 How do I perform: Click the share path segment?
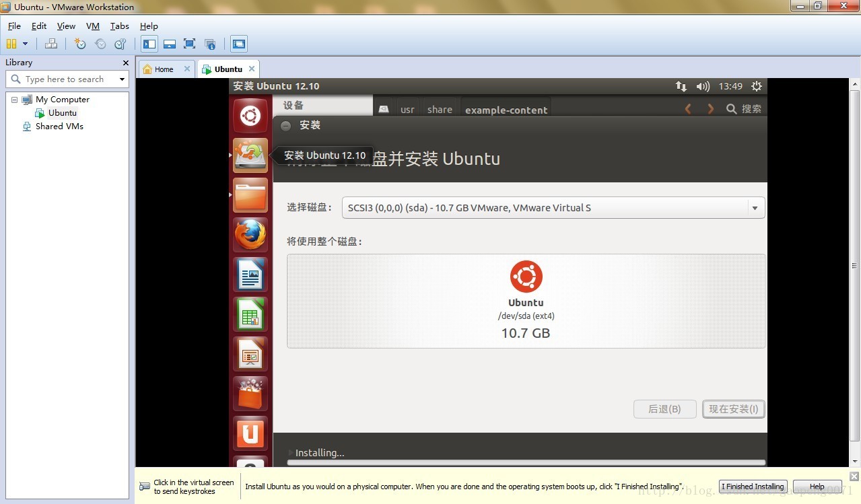(440, 109)
